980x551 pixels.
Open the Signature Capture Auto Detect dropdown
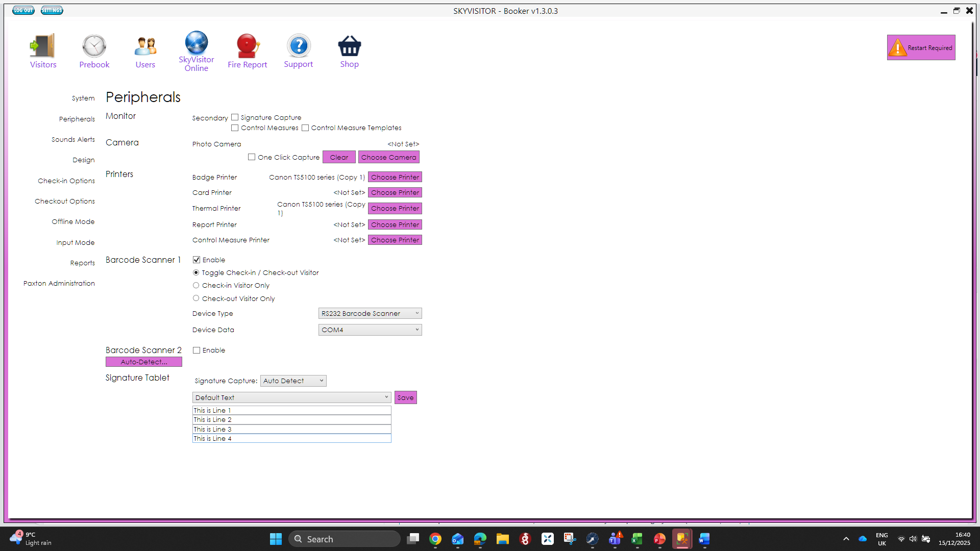(293, 381)
